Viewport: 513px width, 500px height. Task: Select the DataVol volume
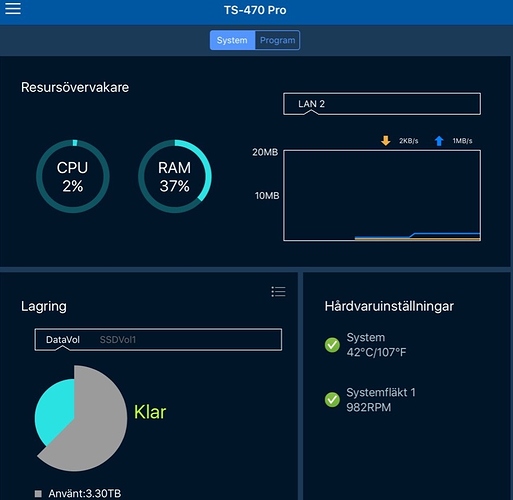[63, 340]
